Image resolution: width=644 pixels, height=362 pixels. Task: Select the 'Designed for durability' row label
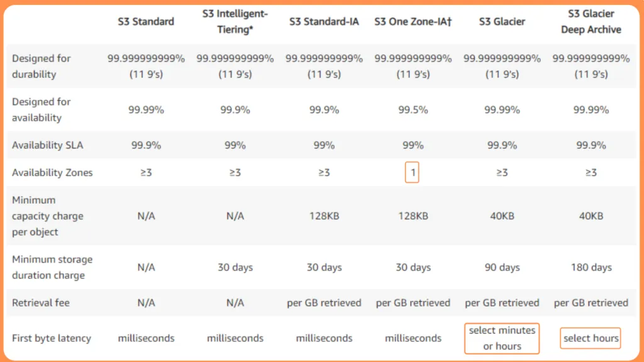click(x=42, y=66)
